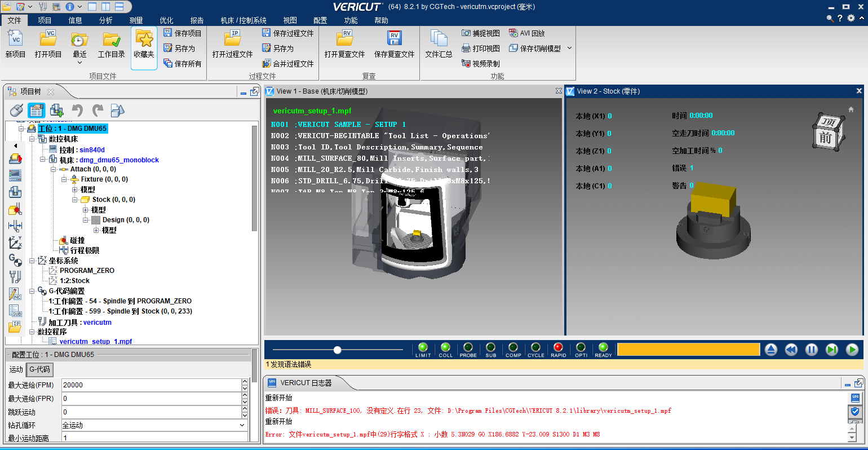Click the SUB subroutine sidebar icon

tap(15, 310)
